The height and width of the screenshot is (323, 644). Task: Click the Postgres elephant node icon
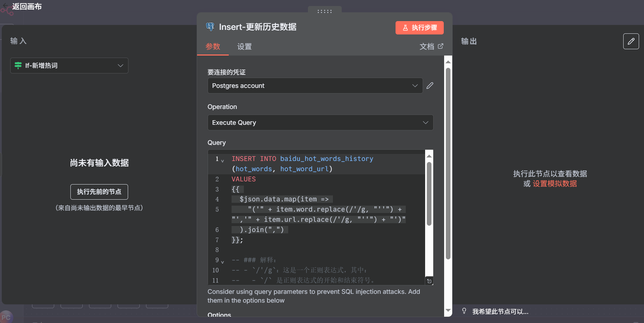(x=210, y=27)
